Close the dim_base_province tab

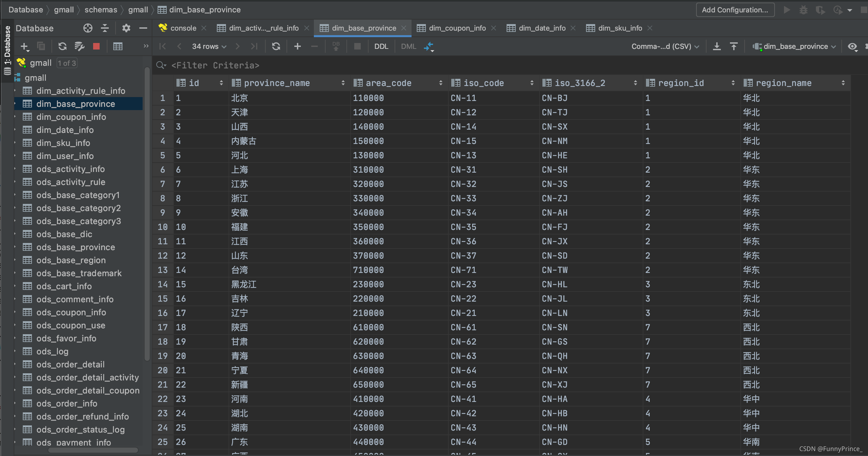click(x=404, y=28)
